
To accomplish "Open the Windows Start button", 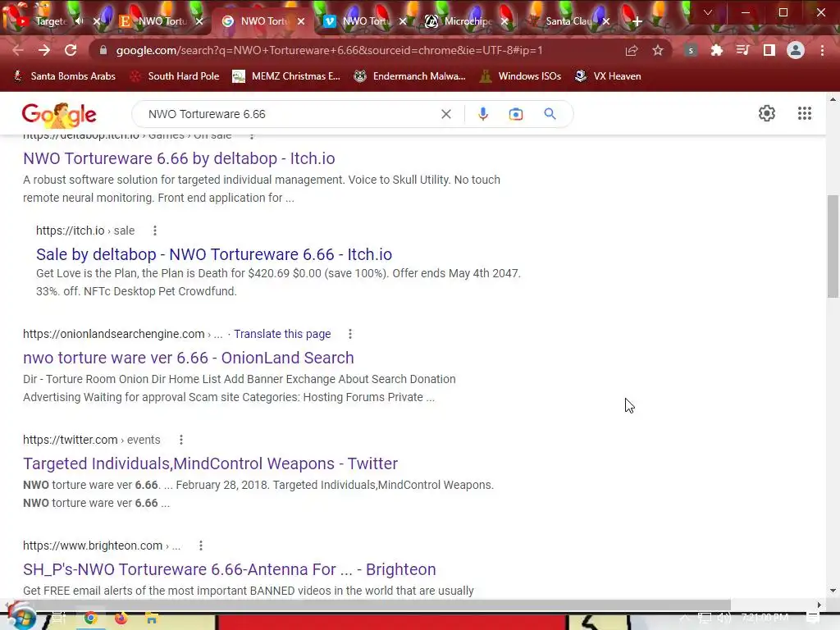I will [21, 617].
